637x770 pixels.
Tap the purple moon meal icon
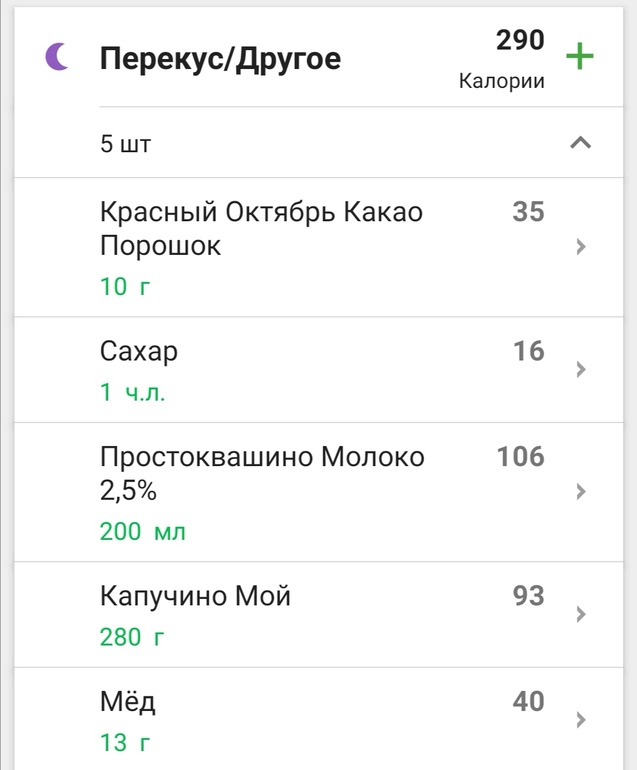[57, 58]
